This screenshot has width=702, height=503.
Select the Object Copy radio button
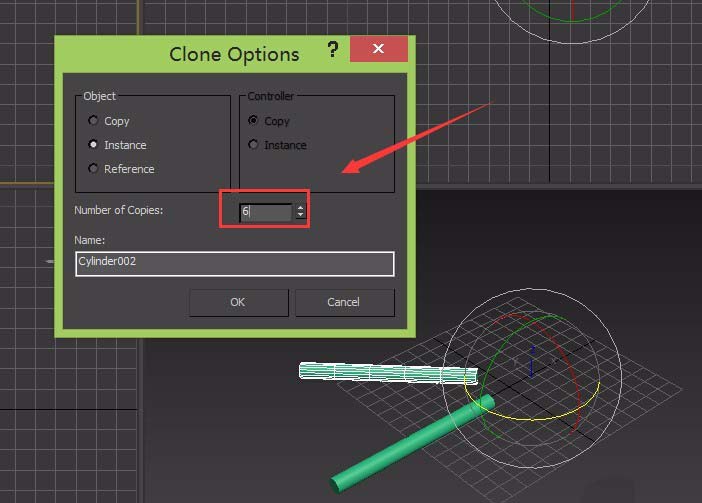tap(93, 120)
